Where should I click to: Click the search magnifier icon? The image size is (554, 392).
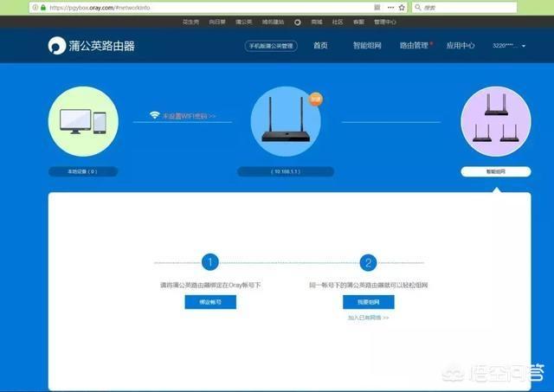418,8
